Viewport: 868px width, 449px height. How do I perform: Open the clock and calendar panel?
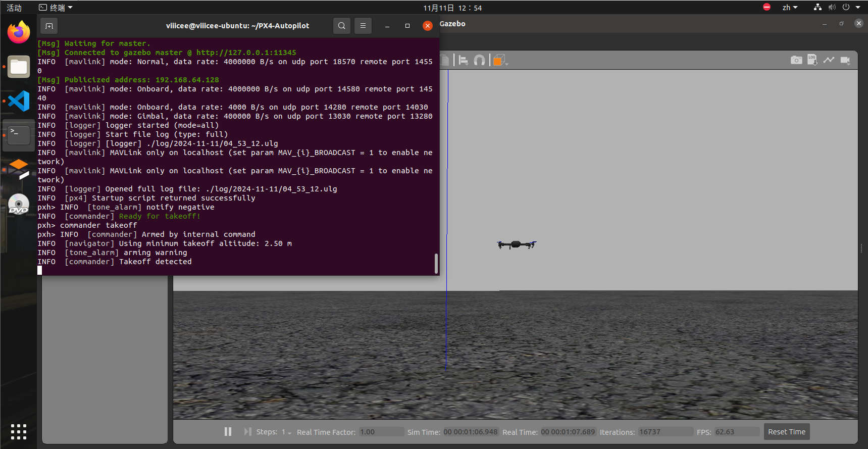(452, 8)
